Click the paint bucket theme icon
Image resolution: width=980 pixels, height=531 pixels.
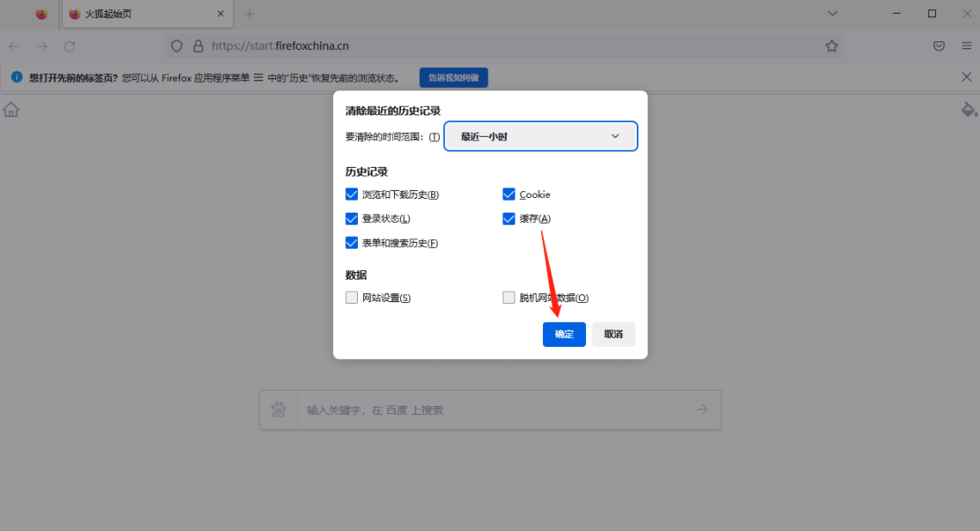tap(969, 109)
